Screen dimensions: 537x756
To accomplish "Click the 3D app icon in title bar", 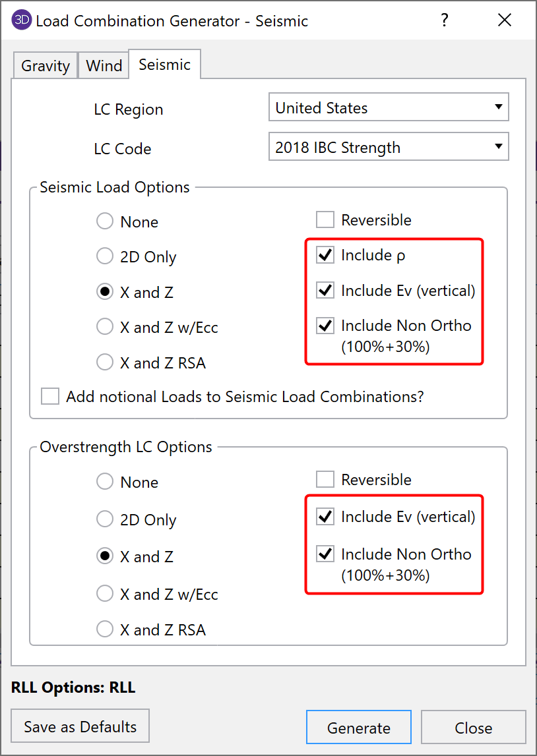I will click(x=22, y=20).
